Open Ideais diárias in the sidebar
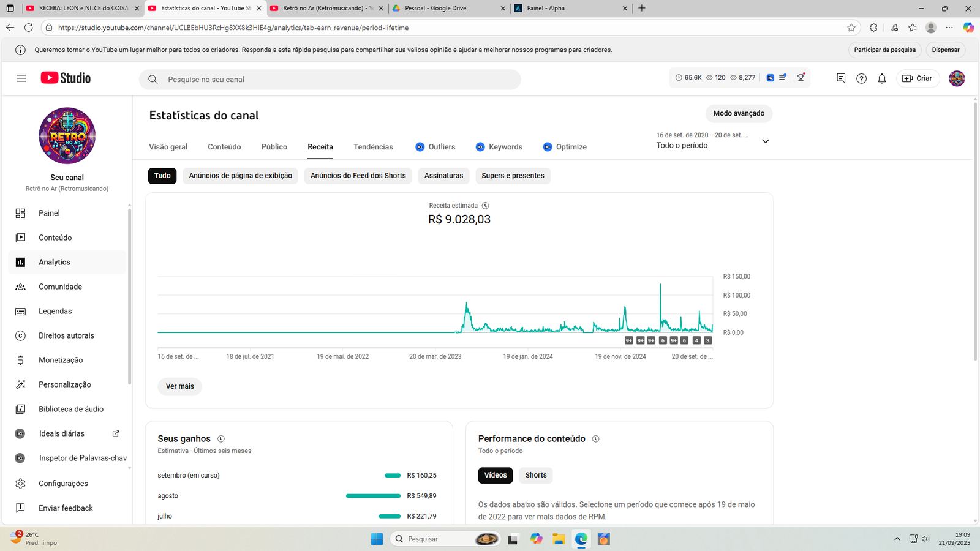 [x=67, y=433]
